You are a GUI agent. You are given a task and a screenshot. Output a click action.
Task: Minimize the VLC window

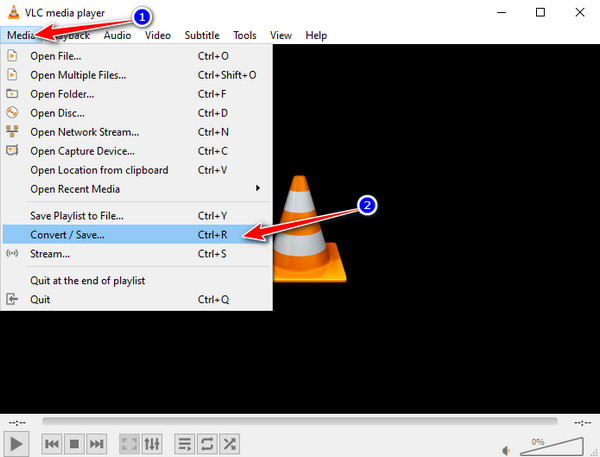501,13
